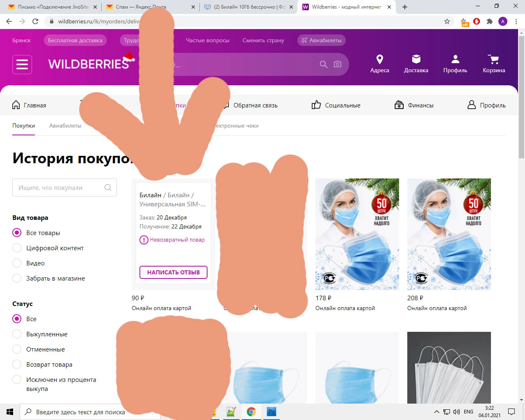Open the Chrome three-dot menu
Screen dimensions: 525x420
(516, 21)
